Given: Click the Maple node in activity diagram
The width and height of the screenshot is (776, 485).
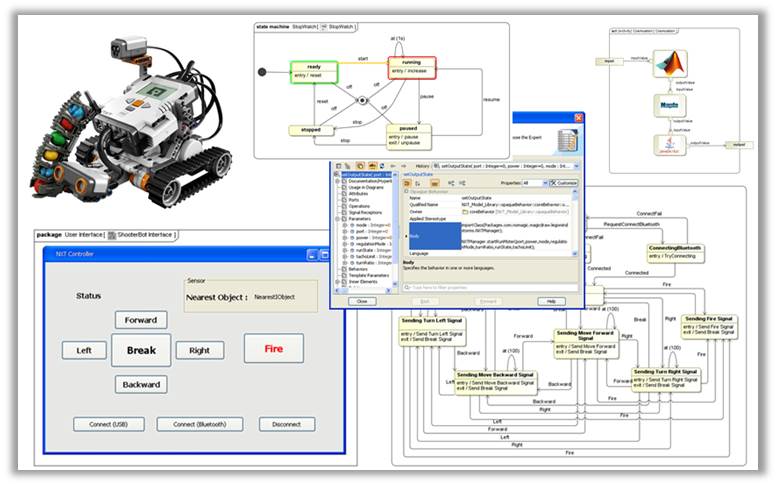Looking at the screenshot, I should point(670,105).
